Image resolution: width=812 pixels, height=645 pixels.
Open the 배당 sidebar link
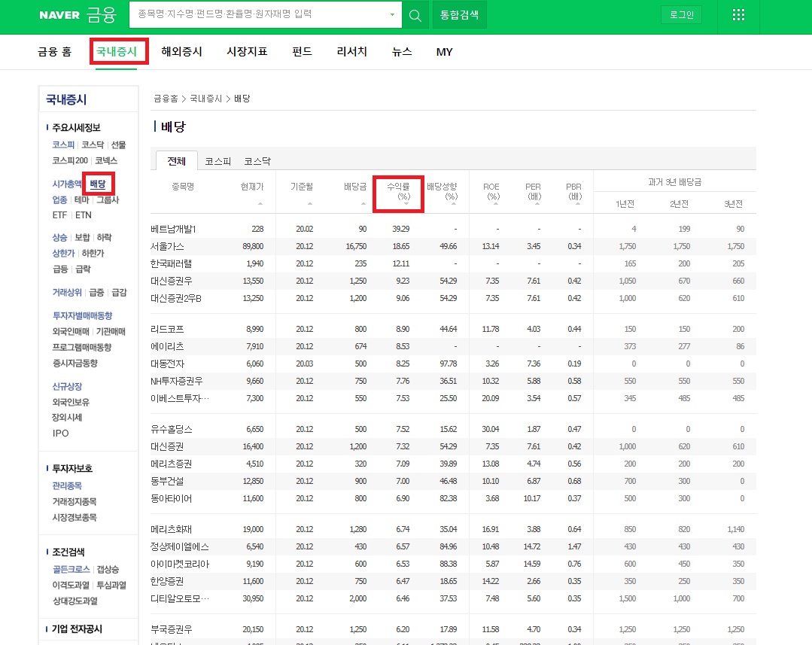point(97,184)
